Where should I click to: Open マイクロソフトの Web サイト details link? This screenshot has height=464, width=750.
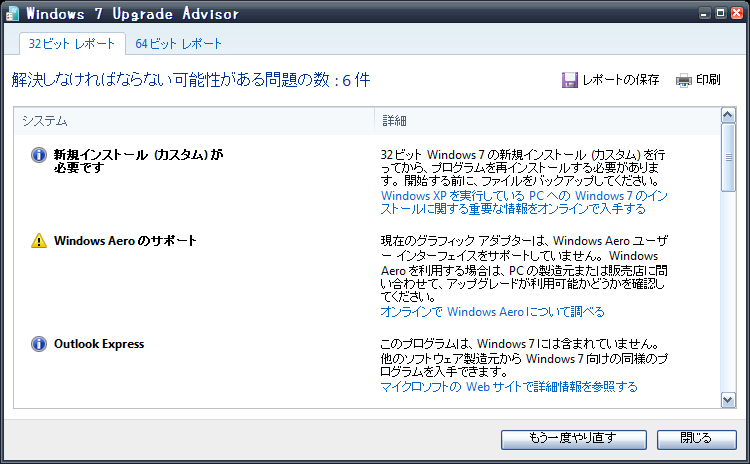coord(509,387)
